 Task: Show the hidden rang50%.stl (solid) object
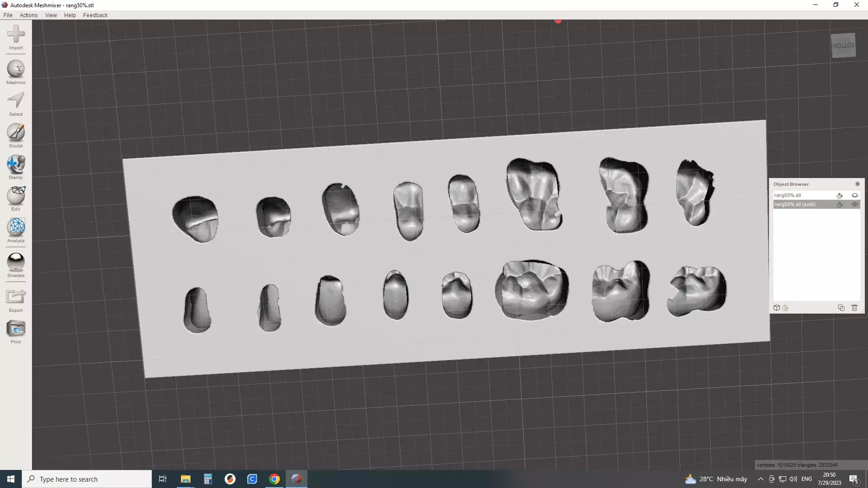(x=854, y=205)
